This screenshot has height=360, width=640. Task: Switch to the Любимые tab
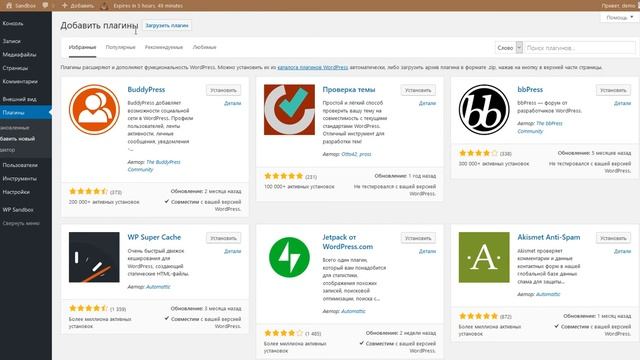point(204,47)
